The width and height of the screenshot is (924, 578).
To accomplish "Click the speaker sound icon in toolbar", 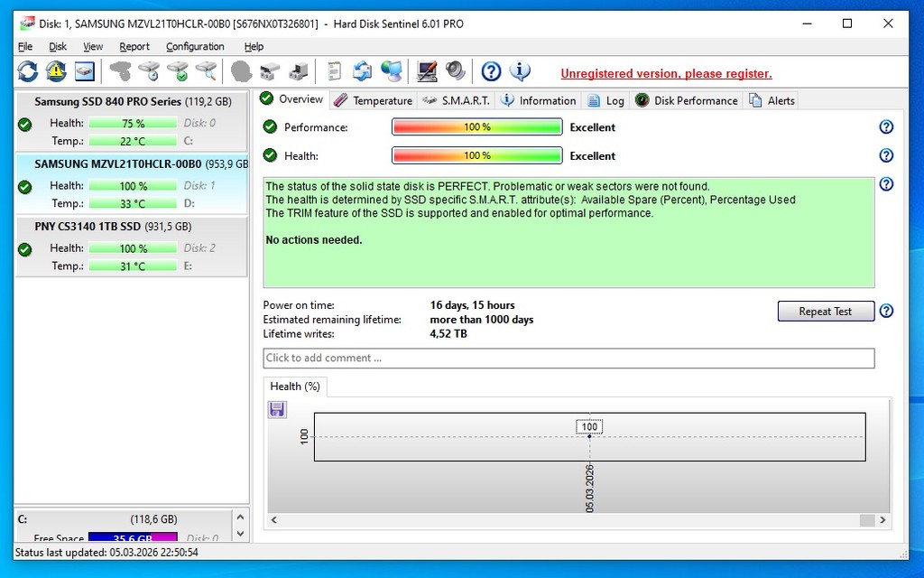I will pos(456,71).
